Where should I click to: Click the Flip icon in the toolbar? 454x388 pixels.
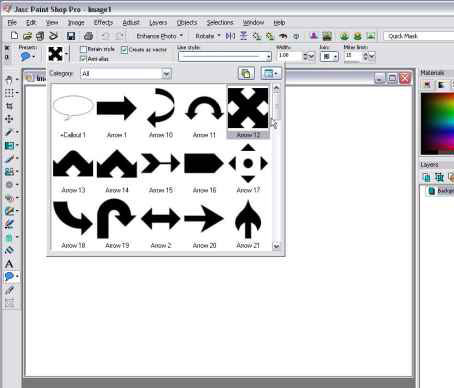(x=244, y=36)
